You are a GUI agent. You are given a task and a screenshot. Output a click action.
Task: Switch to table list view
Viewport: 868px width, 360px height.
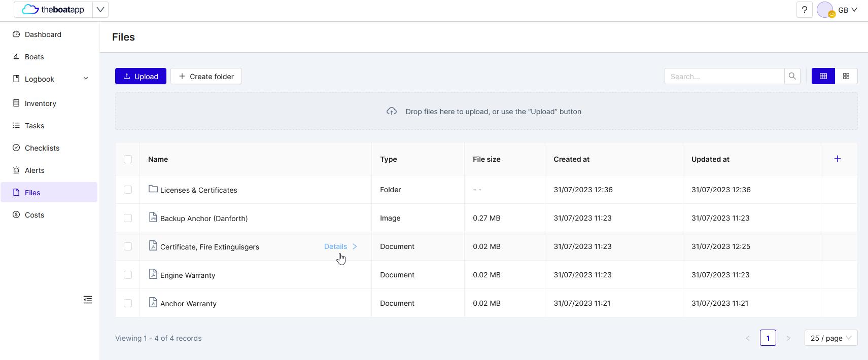pos(823,76)
